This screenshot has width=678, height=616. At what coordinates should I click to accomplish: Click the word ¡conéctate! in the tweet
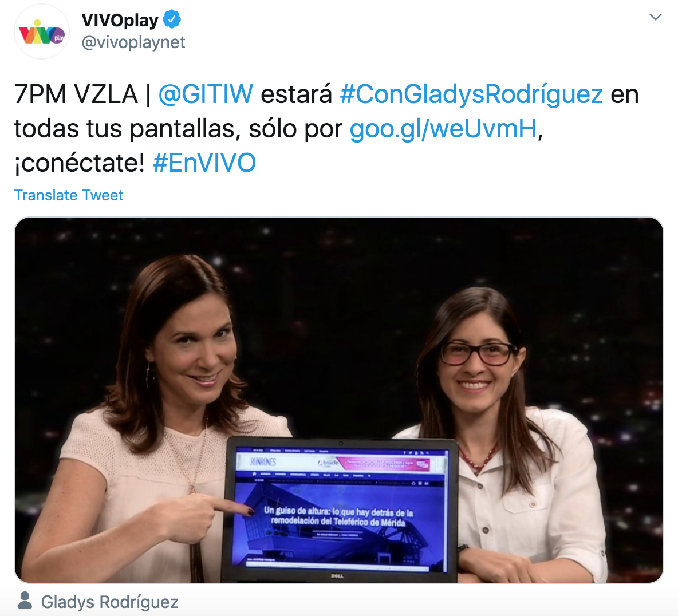(80, 163)
